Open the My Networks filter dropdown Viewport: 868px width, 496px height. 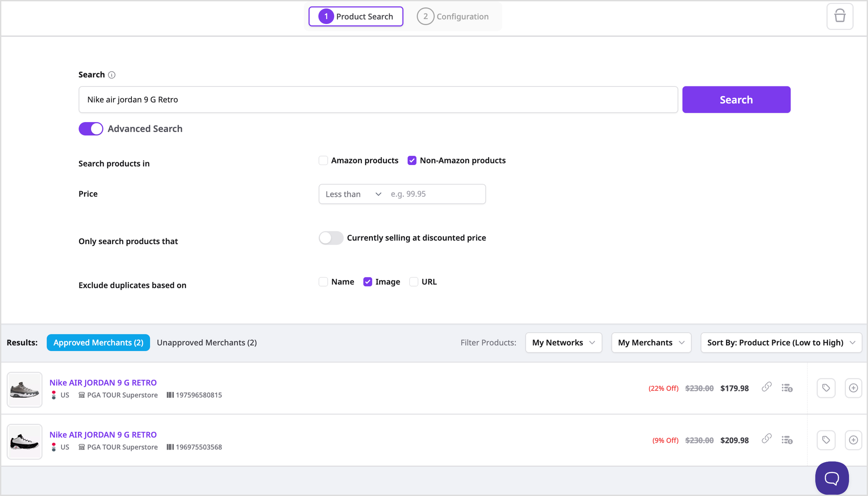(563, 343)
